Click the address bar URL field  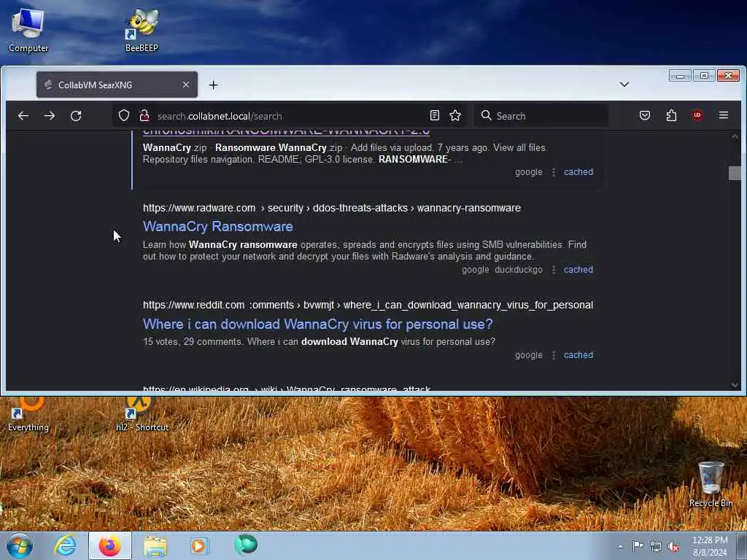290,116
